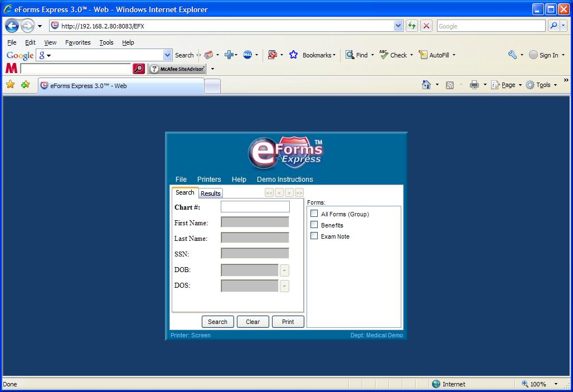Jump to first record with << button
This screenshot has width=573, height=392.
[x=269, y=193]
